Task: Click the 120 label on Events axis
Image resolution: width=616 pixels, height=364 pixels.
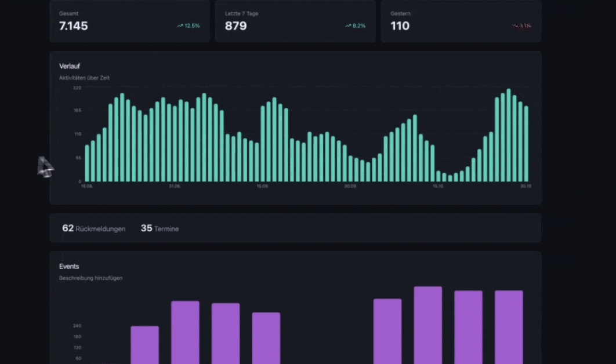Action: tap(77, 348)
